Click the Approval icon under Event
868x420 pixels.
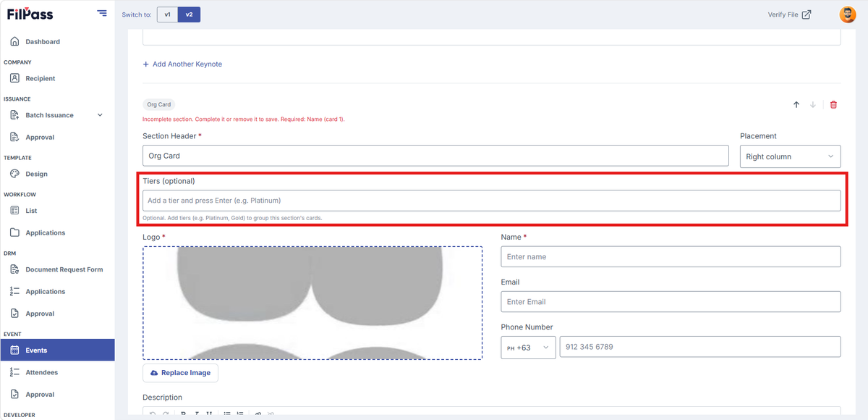14,395
